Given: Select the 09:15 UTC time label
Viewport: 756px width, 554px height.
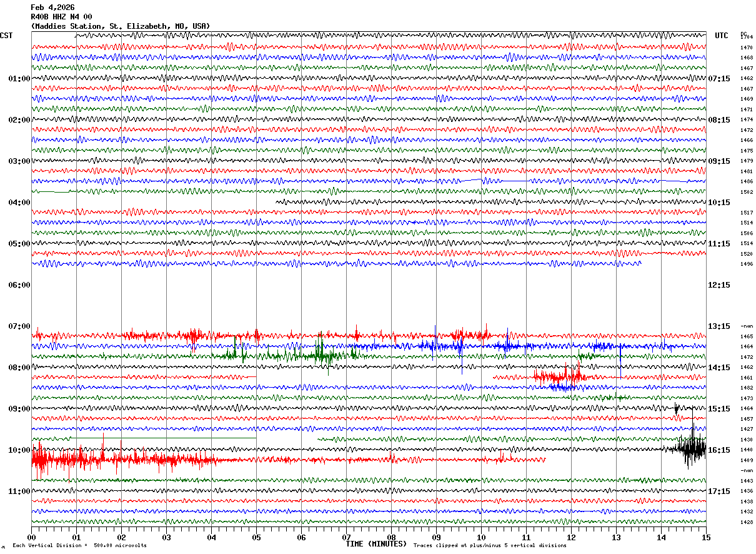Looking at the screenshot, I should (719, 161).
